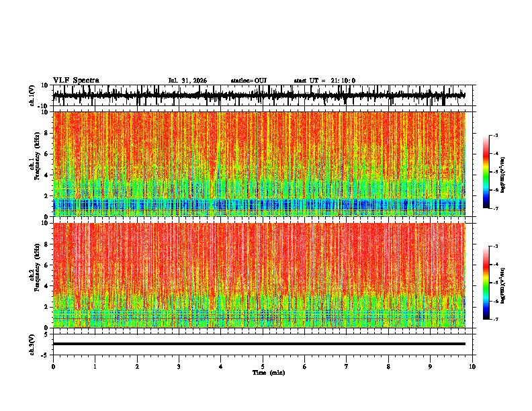Click the "start UT = 21:10:0" text
The width and height of the screenshot is (532, 411).
(324, 81)
